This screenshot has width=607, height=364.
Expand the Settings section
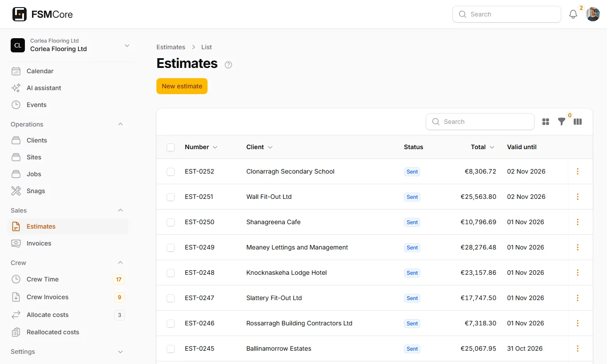point(120,352)
